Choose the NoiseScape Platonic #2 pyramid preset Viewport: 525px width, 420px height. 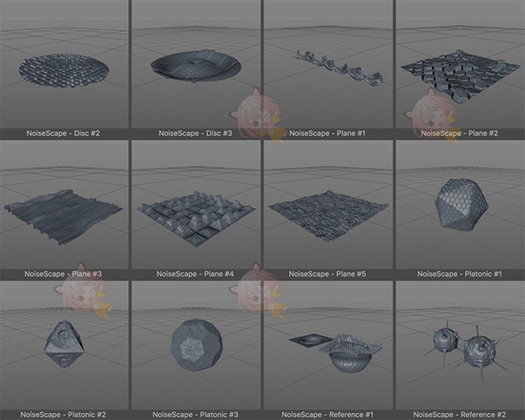pyautogui.click(x=64, y=345)
